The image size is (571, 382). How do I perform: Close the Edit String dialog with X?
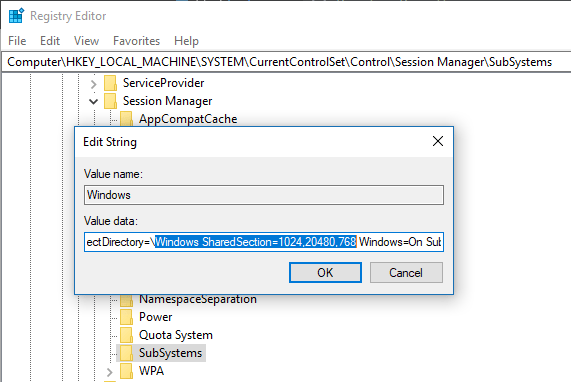pyautogui.click(x=438, y=141)
